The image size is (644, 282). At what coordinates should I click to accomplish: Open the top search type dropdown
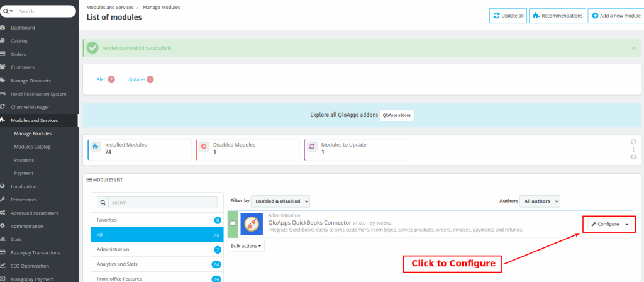pos(8,11)
